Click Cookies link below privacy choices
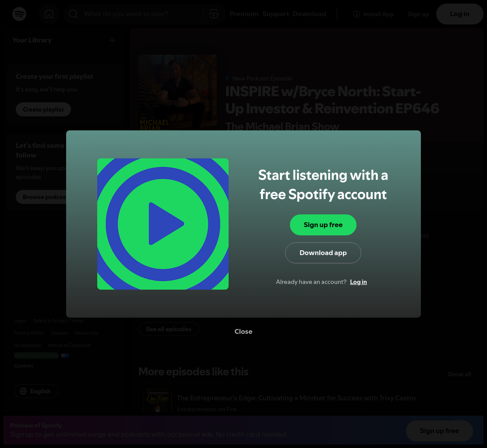 pyautogui.click(x=24, y=366)
